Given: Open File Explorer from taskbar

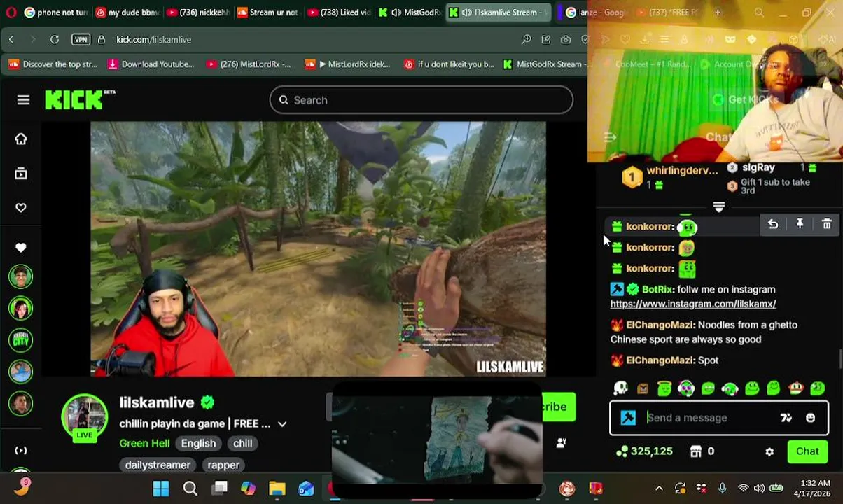Looking at the screenshot, I should pos(277,489).
